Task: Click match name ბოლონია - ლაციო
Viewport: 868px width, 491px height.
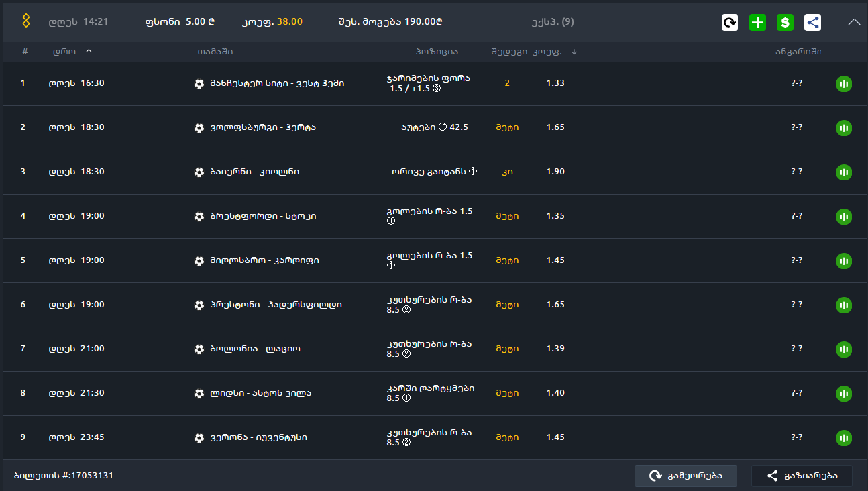Action: pyautogui.click(x=254, y=349)
